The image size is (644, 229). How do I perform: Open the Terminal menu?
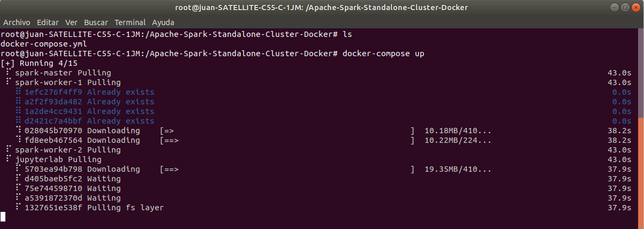point(130,22)
